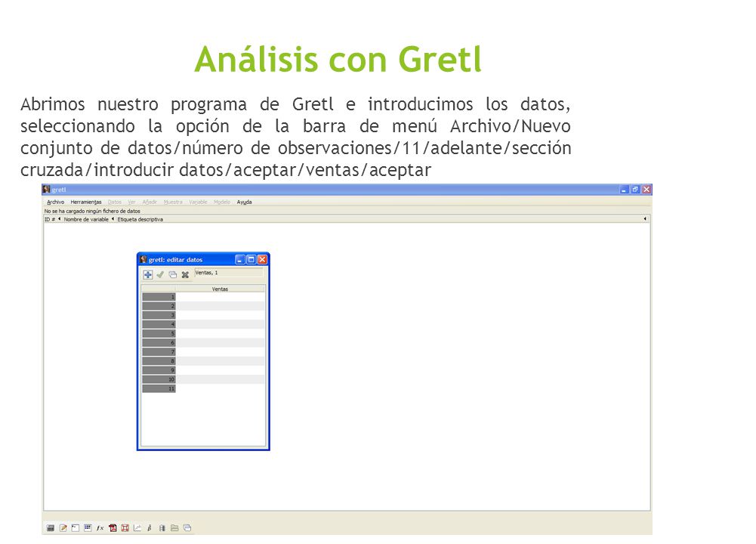Click the 'Nombre de variable' column header
The width and height of the screenshot is (756, 544).
(86, 219)
